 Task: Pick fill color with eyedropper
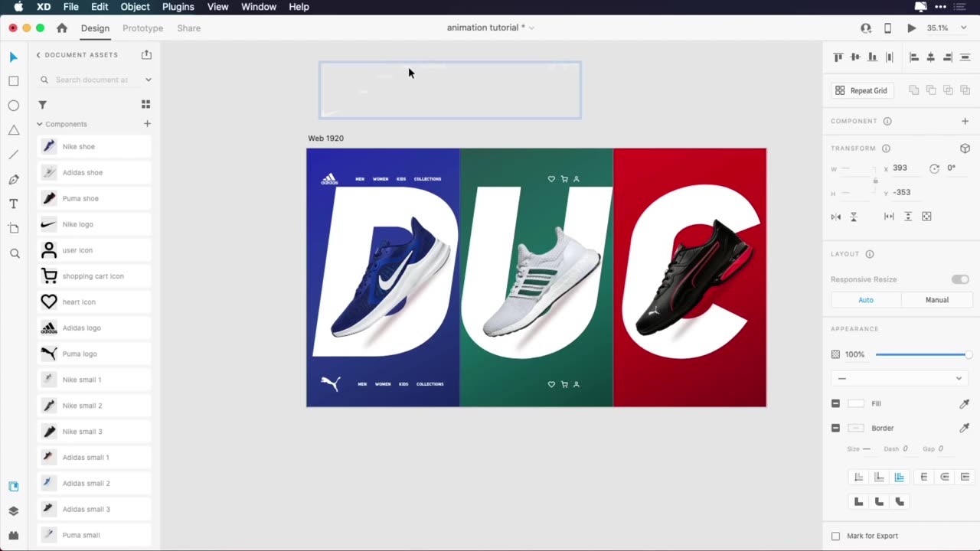click(965, 403)
